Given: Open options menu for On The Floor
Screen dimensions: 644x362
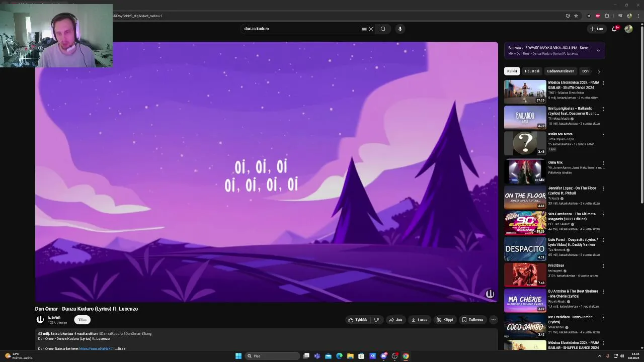Looking at the screenshot, I should click(x=603, y=189).
